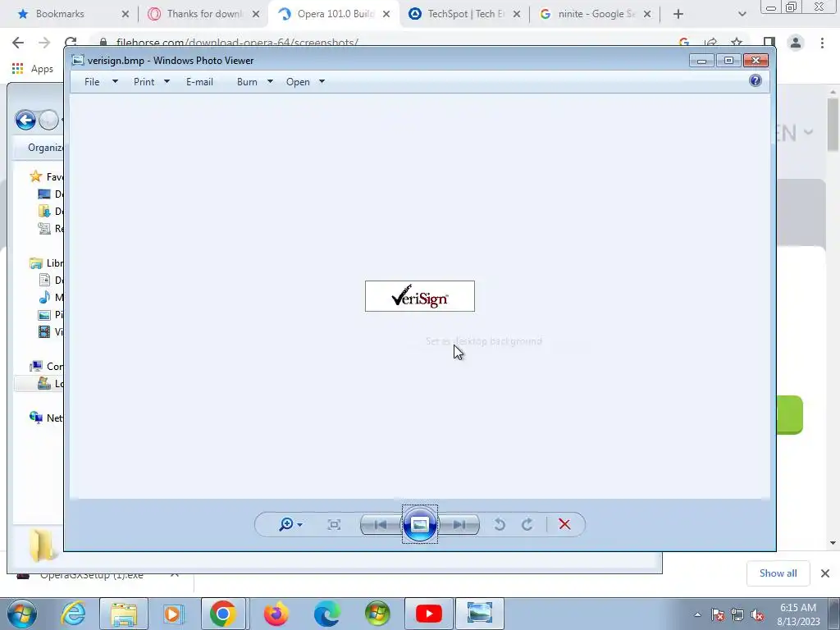
Task: Switch to the TechSpot tab in Chrome
Action: coord(466,14)
